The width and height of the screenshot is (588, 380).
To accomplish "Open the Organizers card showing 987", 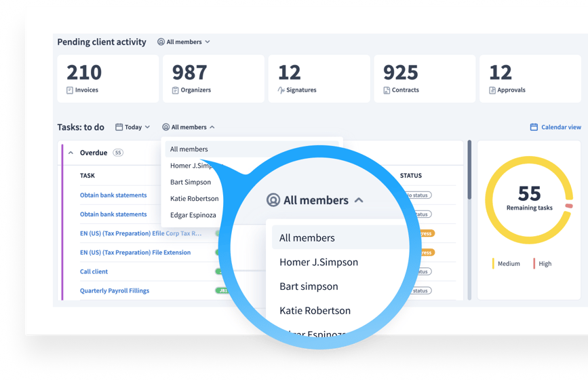I will pos(214,79).
